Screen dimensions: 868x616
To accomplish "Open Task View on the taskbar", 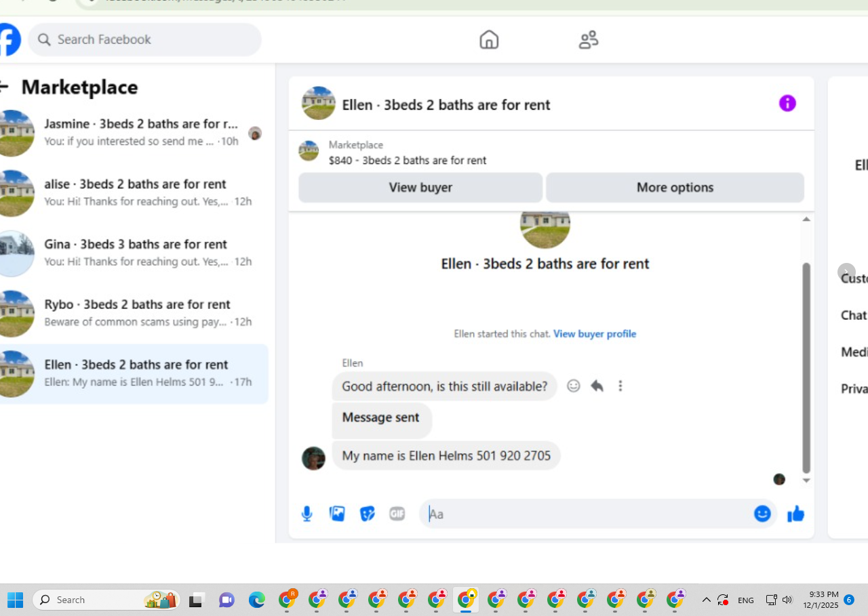I will (x=197, y=600).
